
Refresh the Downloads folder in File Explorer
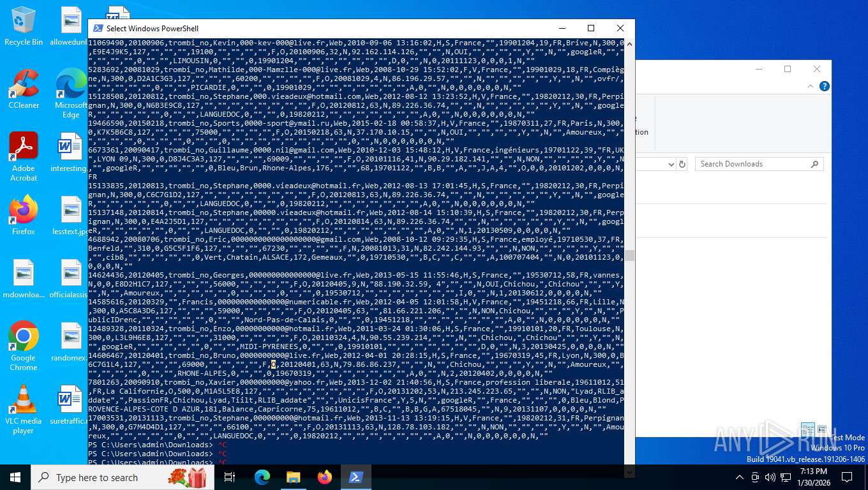pos(682,164)
